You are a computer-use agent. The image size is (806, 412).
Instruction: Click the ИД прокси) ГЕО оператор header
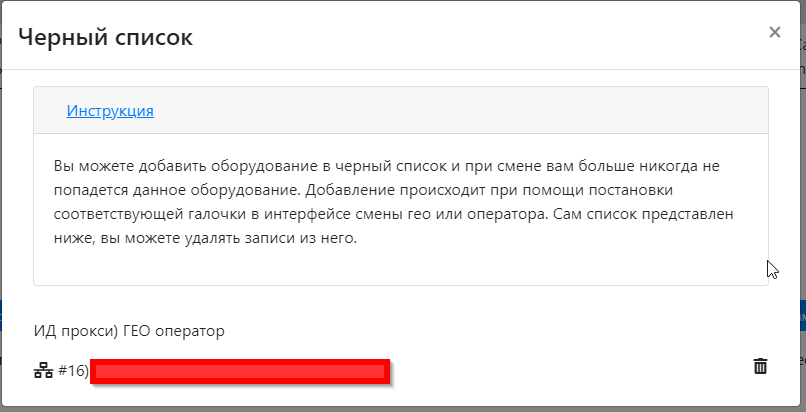point(129,330)
